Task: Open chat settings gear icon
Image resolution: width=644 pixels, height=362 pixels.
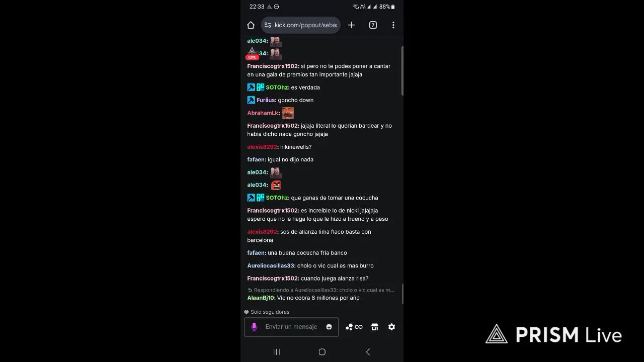Action: coord(391,327)
